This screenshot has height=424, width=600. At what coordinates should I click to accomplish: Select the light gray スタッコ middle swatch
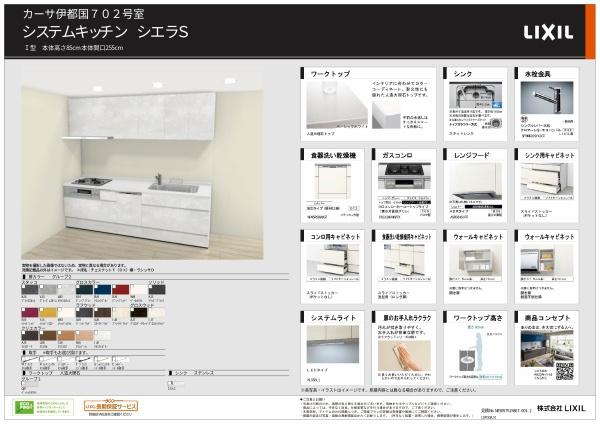pyautogui.click(x=48, y=290)
